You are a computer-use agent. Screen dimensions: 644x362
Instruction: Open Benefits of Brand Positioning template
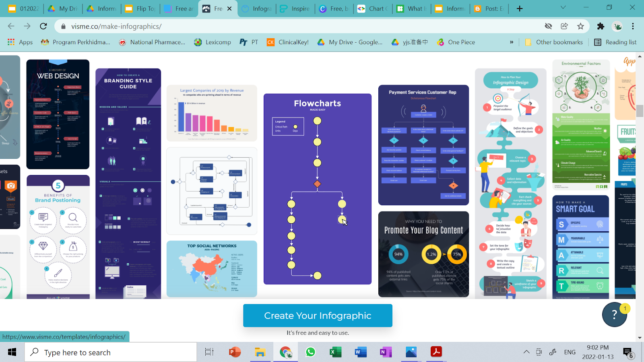[x=58, y=237]
